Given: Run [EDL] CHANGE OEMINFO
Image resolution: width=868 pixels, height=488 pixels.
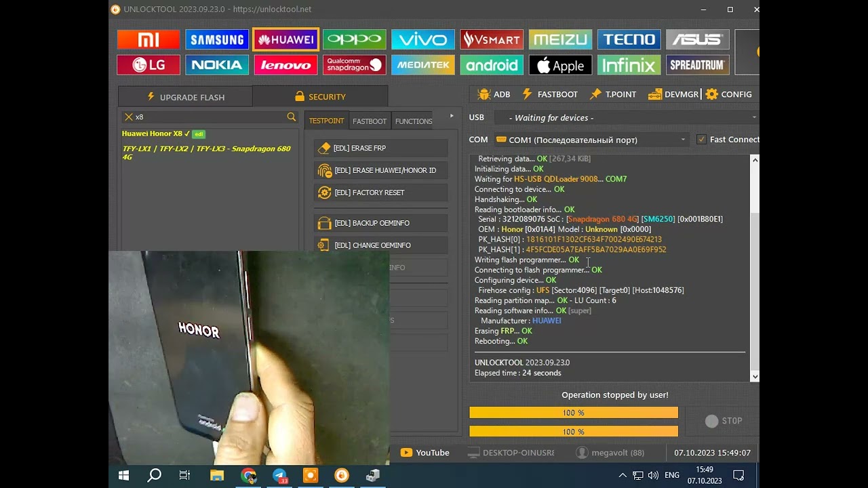Looking at the screenshot, I should pyautogui.click(x=381, y=245).
